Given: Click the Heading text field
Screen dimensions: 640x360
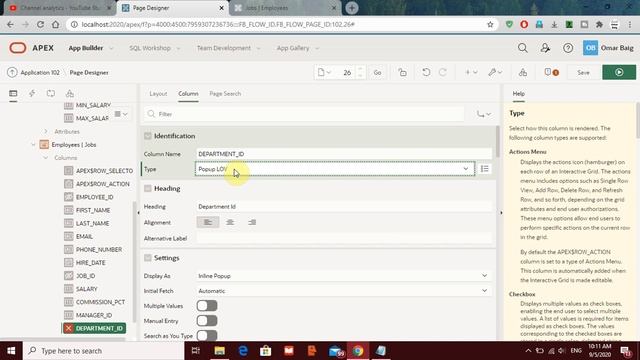Looking at the screenshot, I should (x=344, y=207).
